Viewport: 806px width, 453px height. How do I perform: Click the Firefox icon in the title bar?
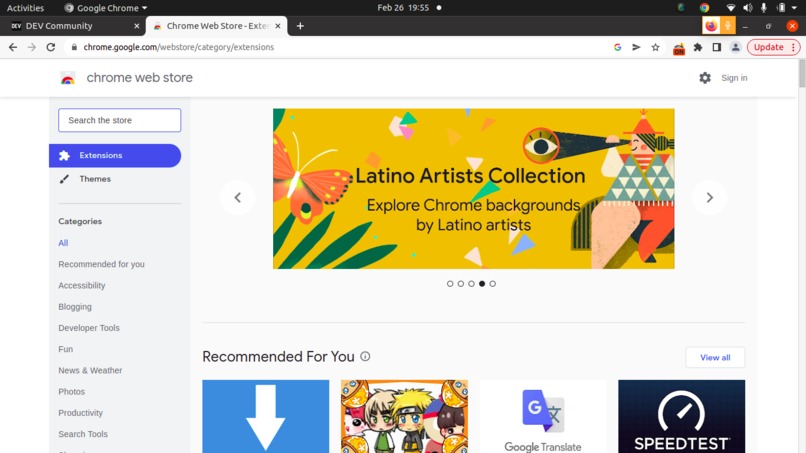(711, 26)
